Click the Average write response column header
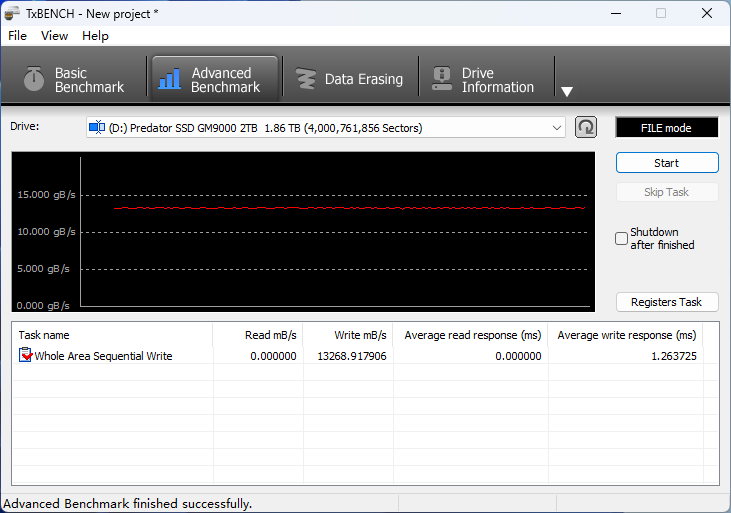Image resolution: width=731 pixels, height=513 pixels. (626, 335)
